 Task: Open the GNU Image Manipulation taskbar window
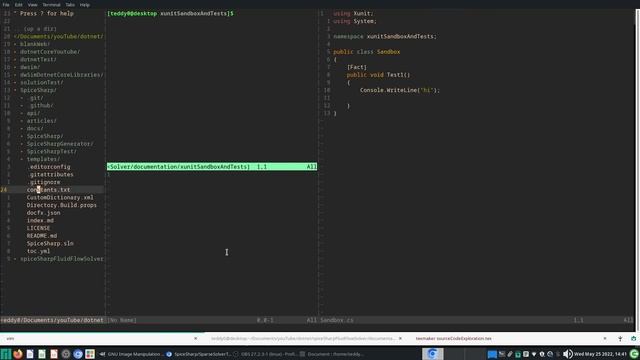point(131,354)
